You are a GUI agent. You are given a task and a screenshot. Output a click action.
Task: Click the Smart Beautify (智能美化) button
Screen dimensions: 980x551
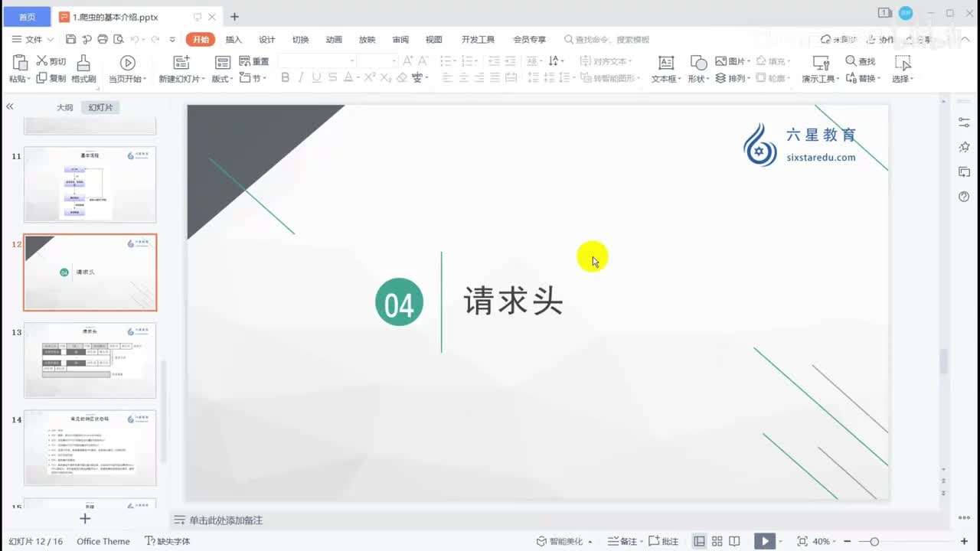pyautogui.click(x=560, y=541)
